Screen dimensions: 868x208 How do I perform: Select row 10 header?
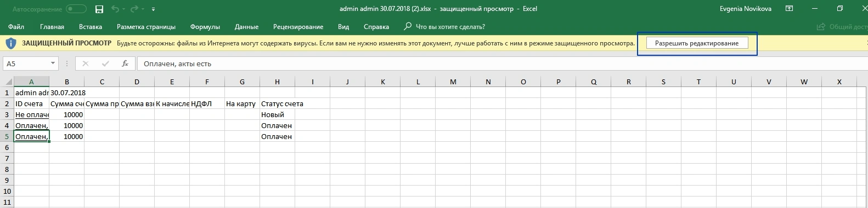(x=7, y=191)
